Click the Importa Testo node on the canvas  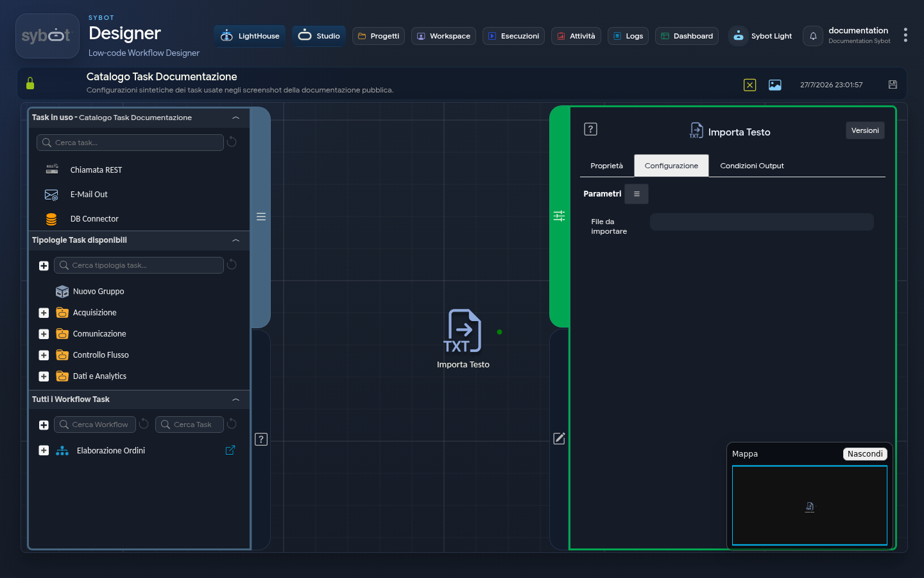pos(463,338)
